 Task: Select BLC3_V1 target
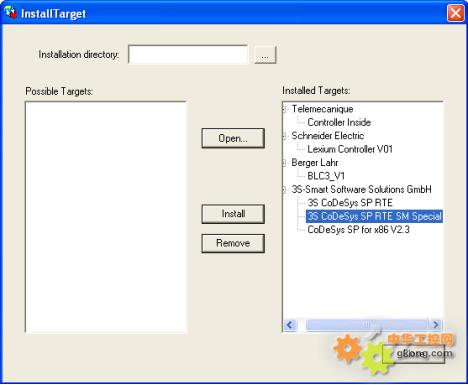click(326, 176)
